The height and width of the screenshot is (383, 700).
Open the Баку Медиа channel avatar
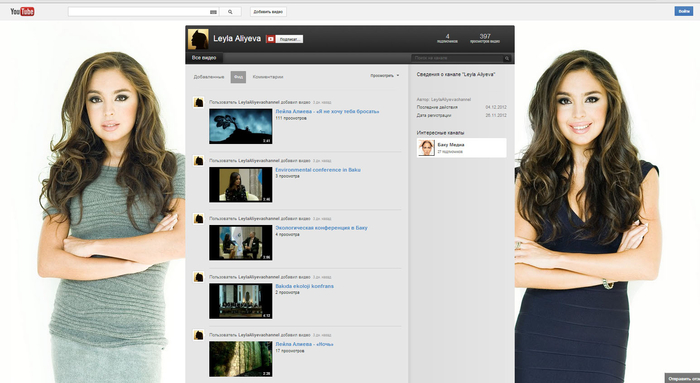(426, 148)
